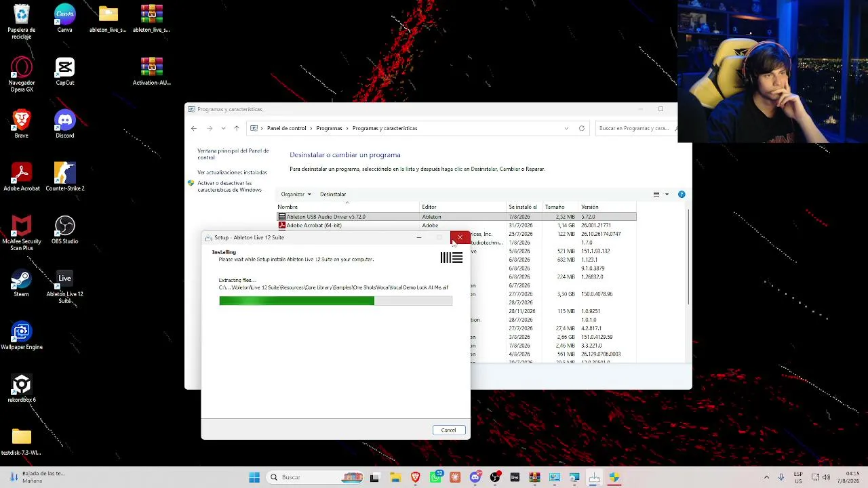Click Programas y características breadcrumb
This screenshot has height=488, width=868.
point(384,128)
